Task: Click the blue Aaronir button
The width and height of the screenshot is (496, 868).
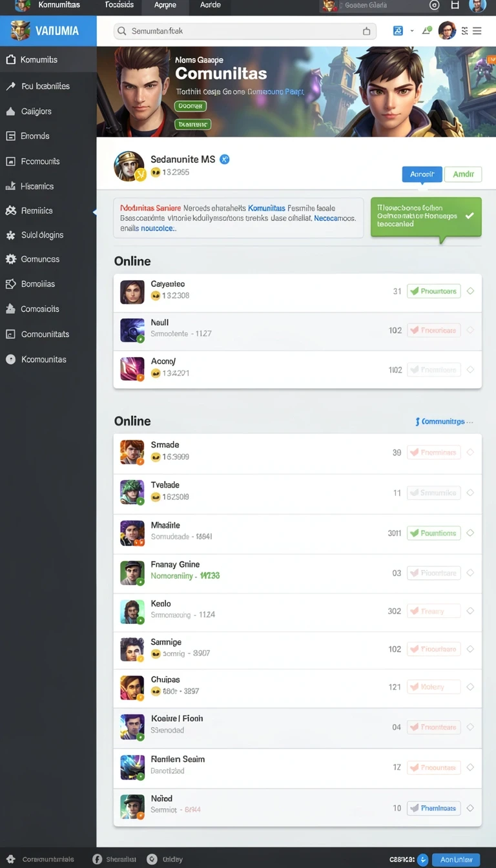Action: 422,174
